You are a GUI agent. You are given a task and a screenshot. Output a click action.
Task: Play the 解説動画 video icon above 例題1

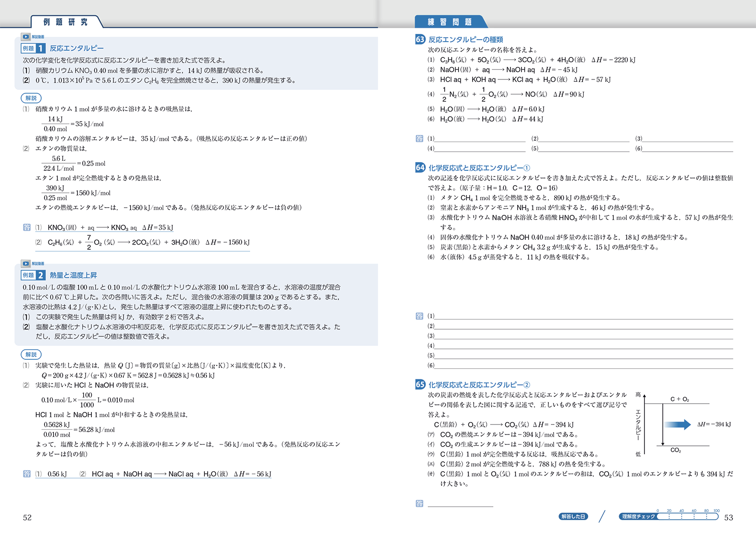click(x=26, y=37)
